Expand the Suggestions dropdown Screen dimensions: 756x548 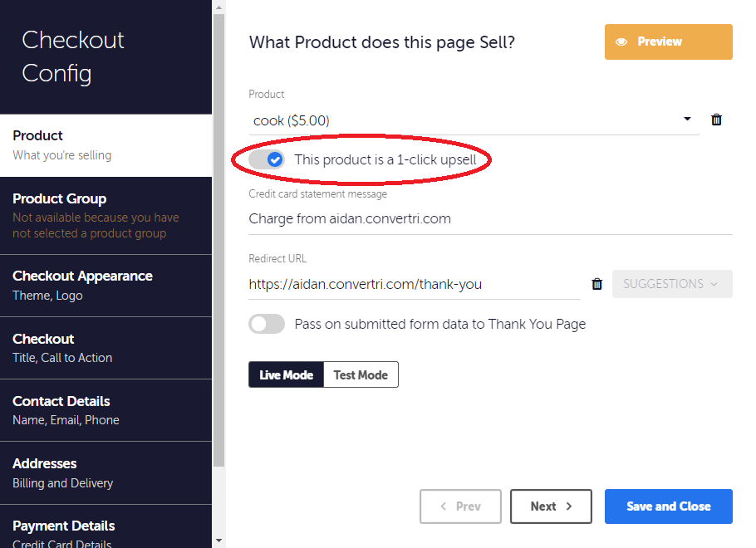pyautogui.click(x=672, y=284)
